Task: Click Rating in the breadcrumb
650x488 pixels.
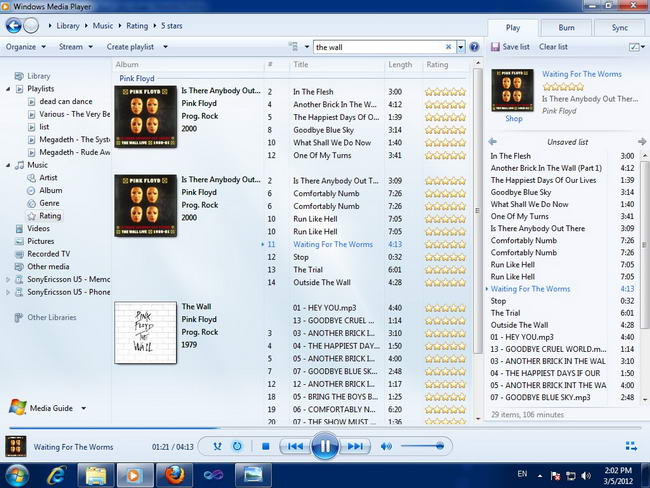Action: 137,26
